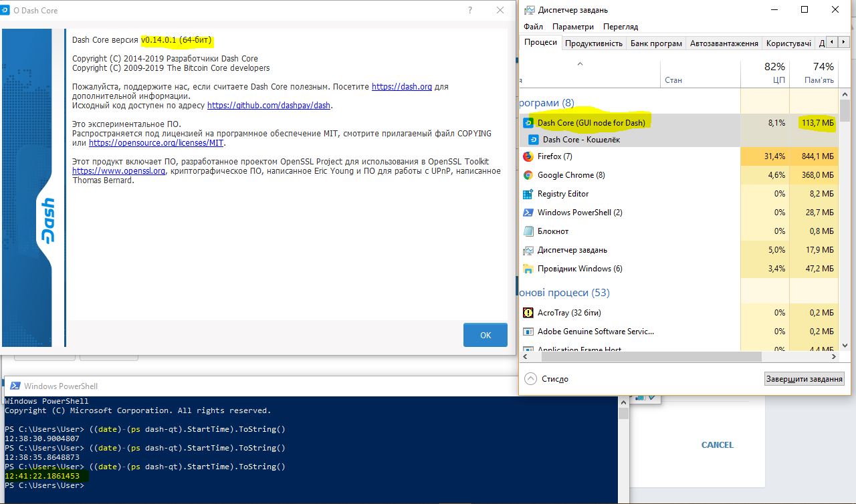Minimize the Task Manager window
This screenshot has width=856, height=504.
[x=774, y=10]
